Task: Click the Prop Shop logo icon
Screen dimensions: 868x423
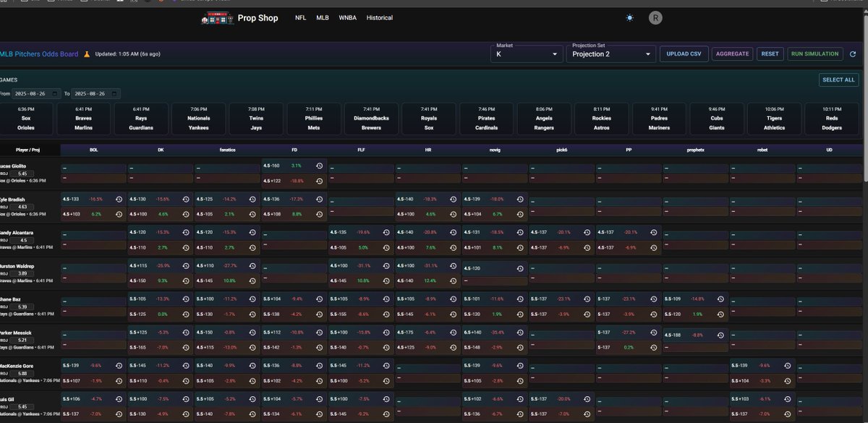Action: (x=217, y=18)
